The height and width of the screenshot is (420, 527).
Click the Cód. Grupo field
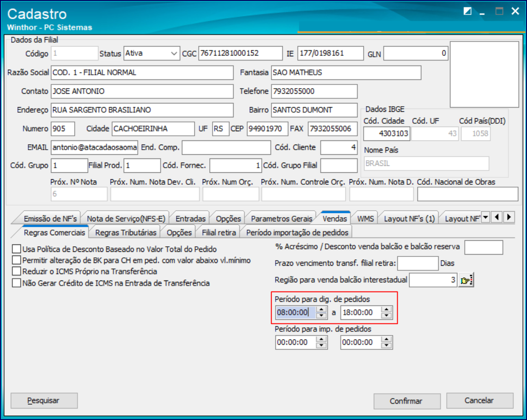pyautogui.click(x=69, y=165)
